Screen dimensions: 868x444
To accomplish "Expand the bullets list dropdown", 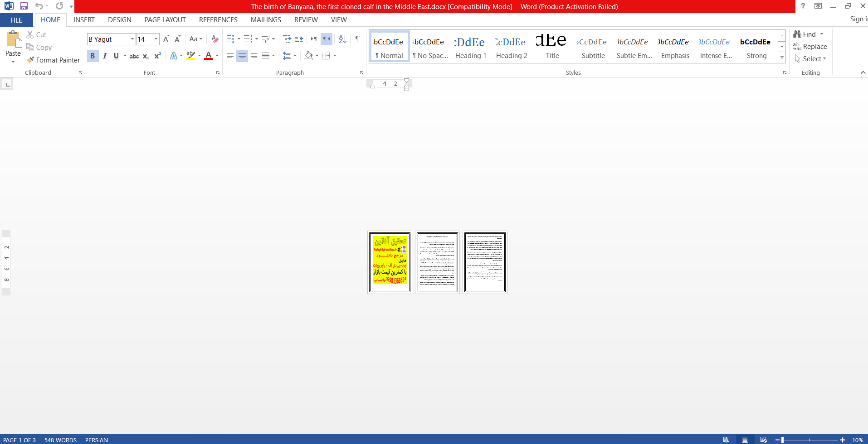I will tap(239, 39).
